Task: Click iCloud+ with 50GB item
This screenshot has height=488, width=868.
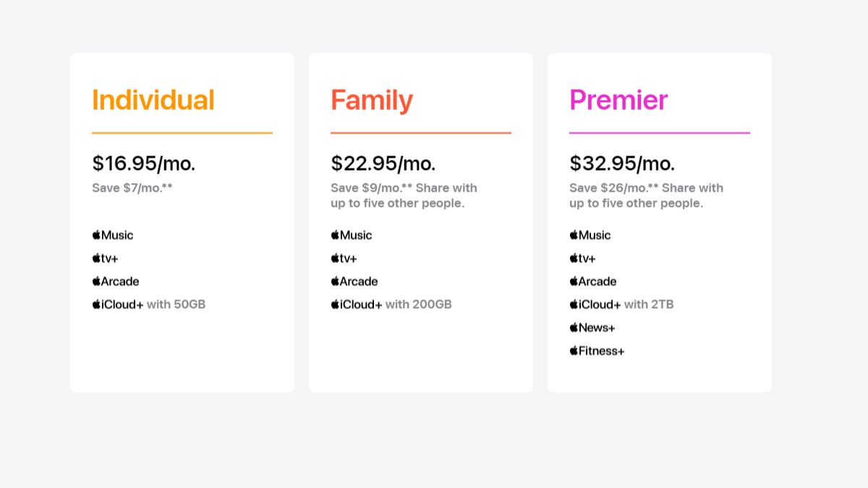Action: point(149,304)
